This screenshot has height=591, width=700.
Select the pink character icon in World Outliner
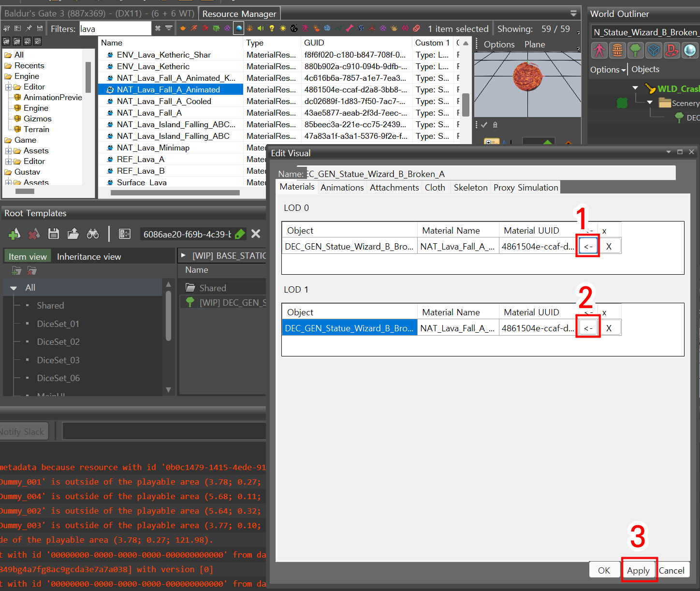tap(599, 50)
